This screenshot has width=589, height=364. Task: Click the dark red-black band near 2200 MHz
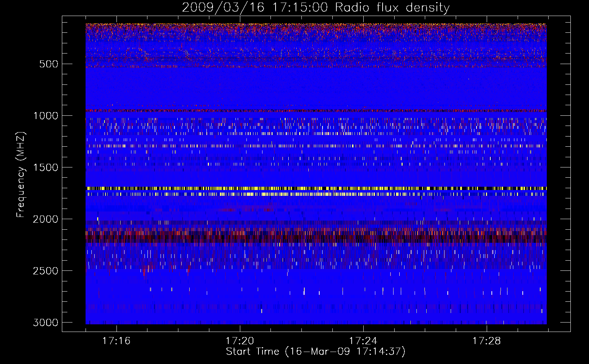(x=316, y=239)
